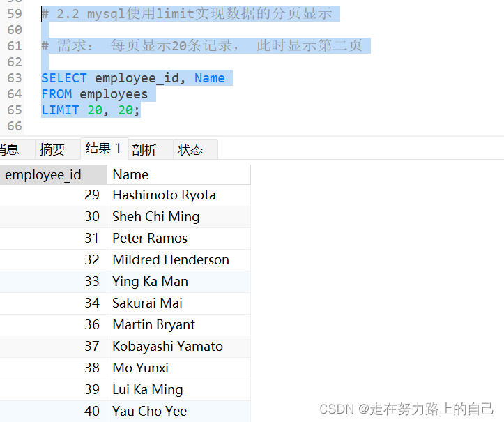Click the LIMIT keyword in editor

[60, 110]
